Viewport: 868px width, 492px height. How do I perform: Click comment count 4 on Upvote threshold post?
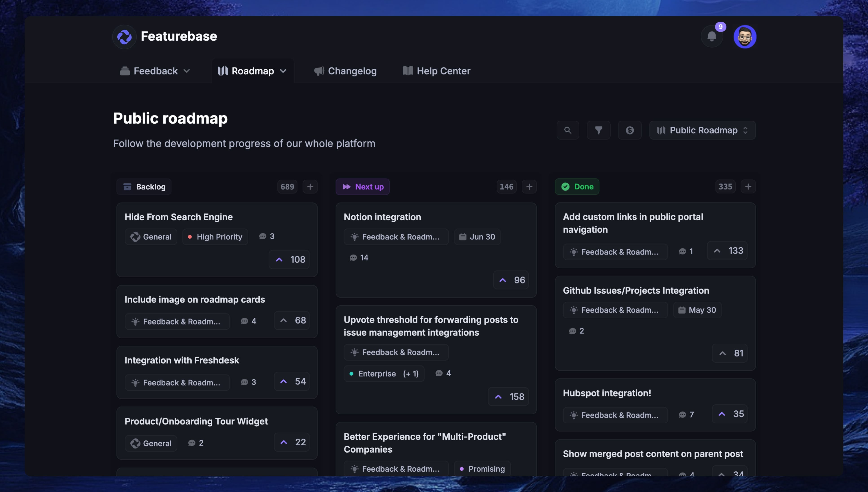coord(443,373)
